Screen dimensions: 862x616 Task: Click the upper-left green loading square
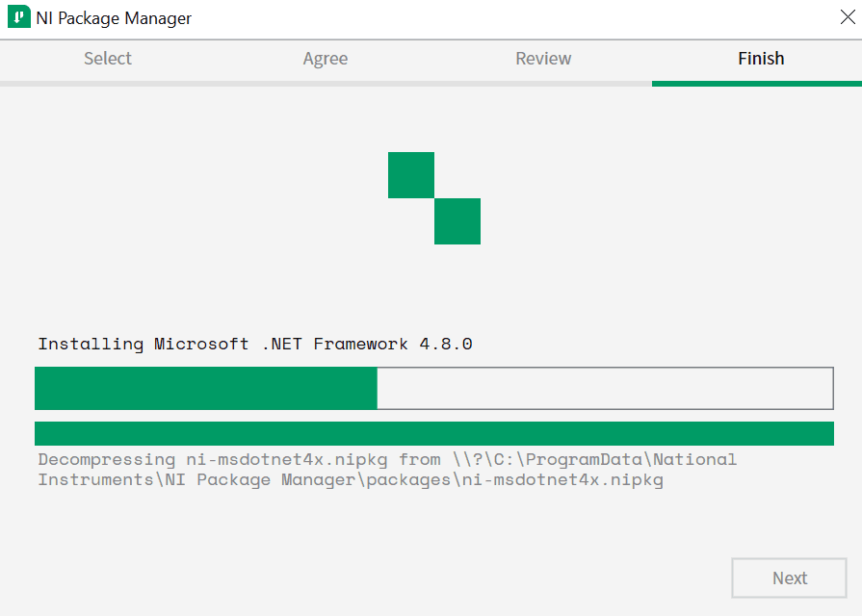pyautogui.click(x=411, y=175)
